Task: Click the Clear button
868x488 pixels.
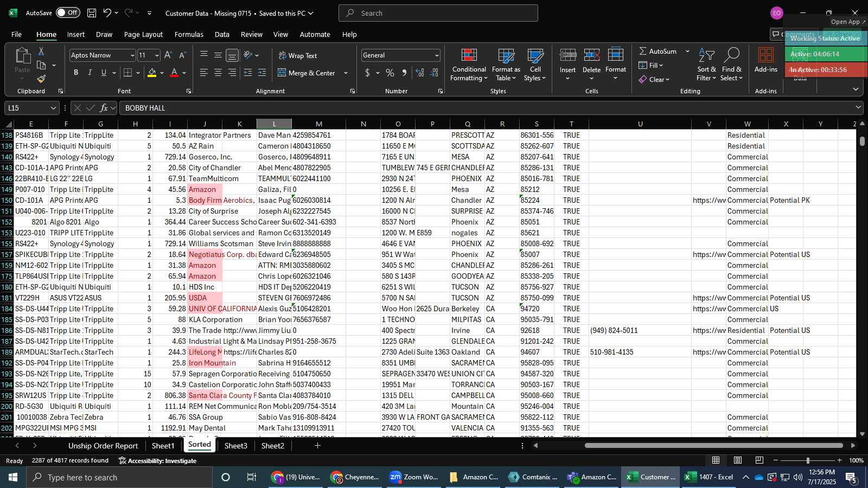Action: [654, 79]
